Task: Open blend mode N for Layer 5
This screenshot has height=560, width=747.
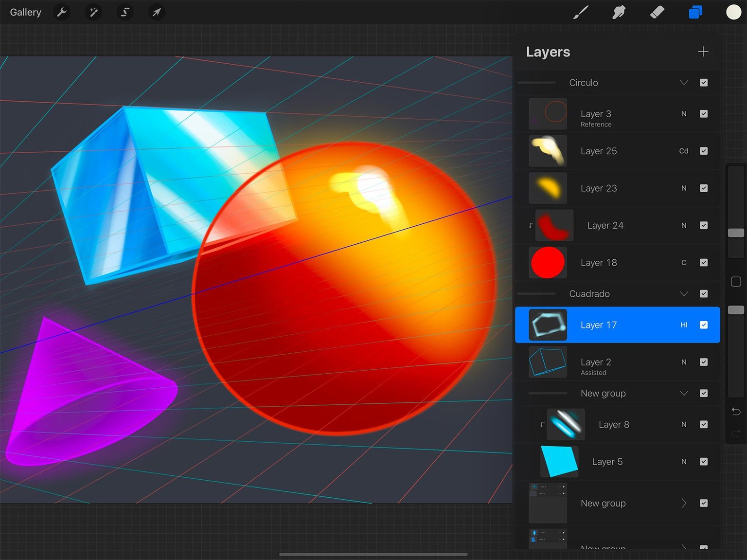Action: 684,462
